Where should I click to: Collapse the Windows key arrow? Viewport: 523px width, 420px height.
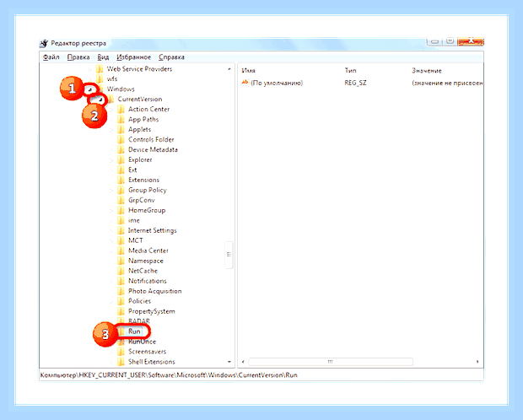89,89
